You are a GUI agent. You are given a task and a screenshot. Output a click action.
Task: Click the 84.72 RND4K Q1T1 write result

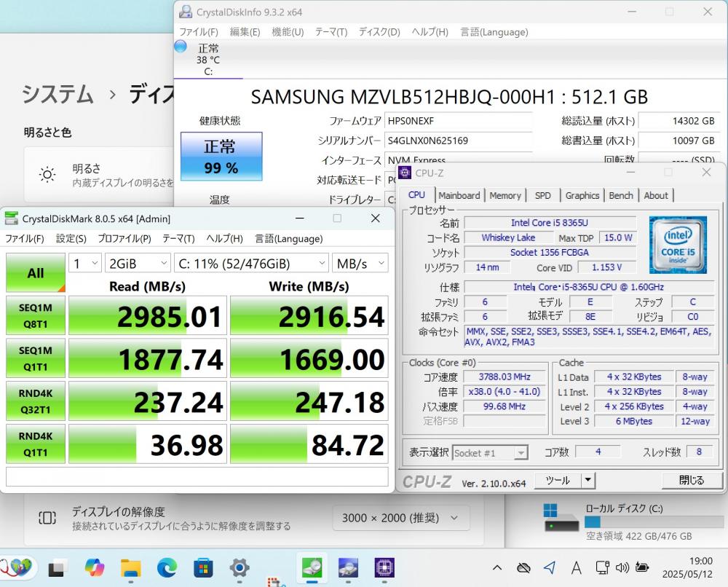coord(309,444)
